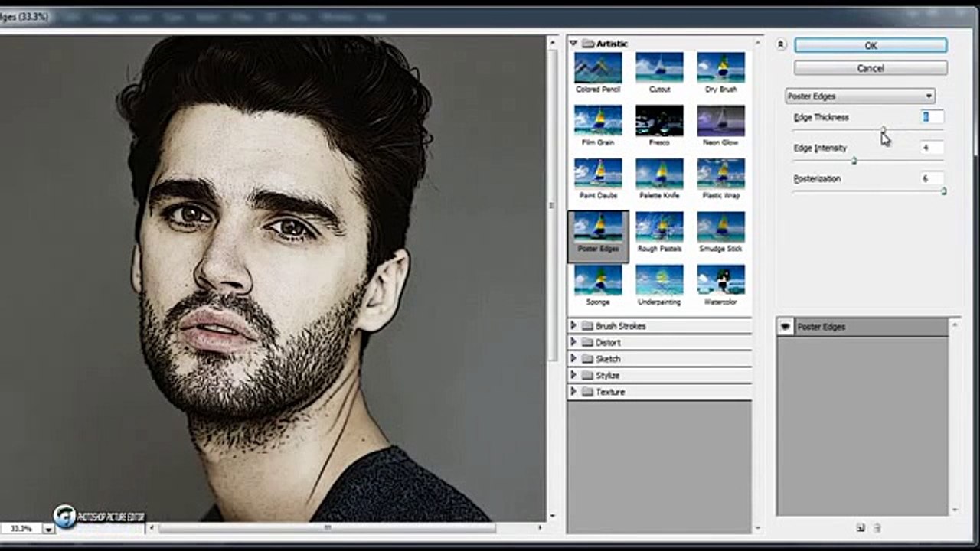The height and width of the screenshot is (551, 980).
Task: Click filter list scrollbar up arrow
Action: (x=758, y=44)
